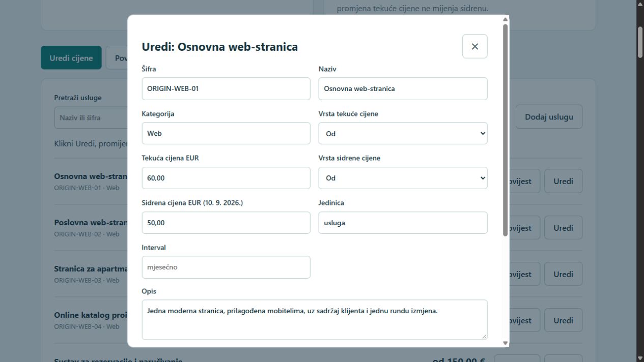Edit the Naziv field
Screen dimensions: 644x362
tap(403, 88)
